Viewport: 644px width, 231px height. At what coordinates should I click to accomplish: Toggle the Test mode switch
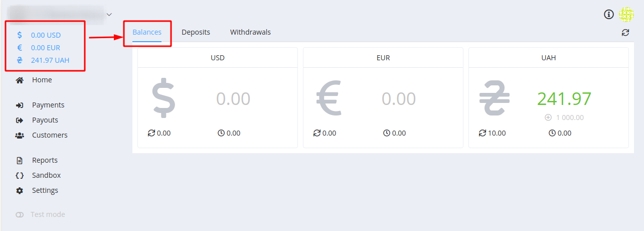point(20,214)
